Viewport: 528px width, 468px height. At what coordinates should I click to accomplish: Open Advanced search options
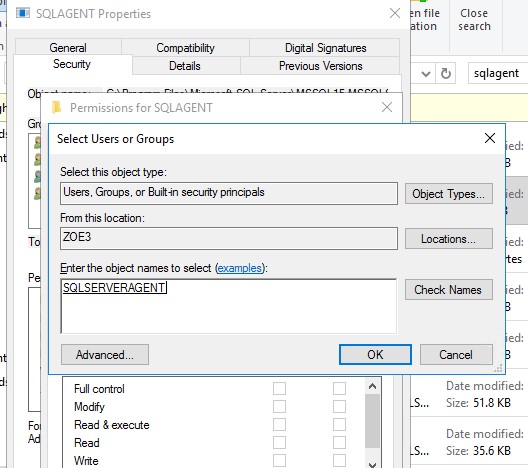click(105, 355)
